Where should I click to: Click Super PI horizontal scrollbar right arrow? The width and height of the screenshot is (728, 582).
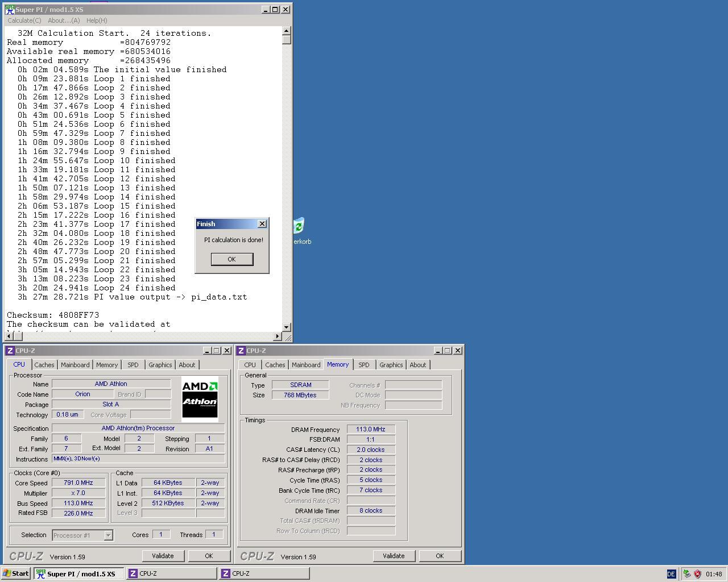click(x=278, y=336)
